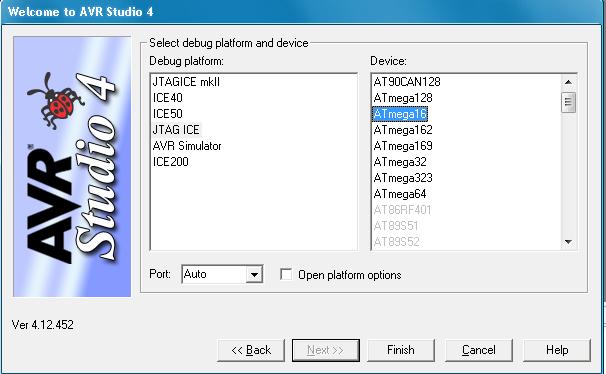
Task: Select AT90CAN128 device
Action: tap(407, 82)
